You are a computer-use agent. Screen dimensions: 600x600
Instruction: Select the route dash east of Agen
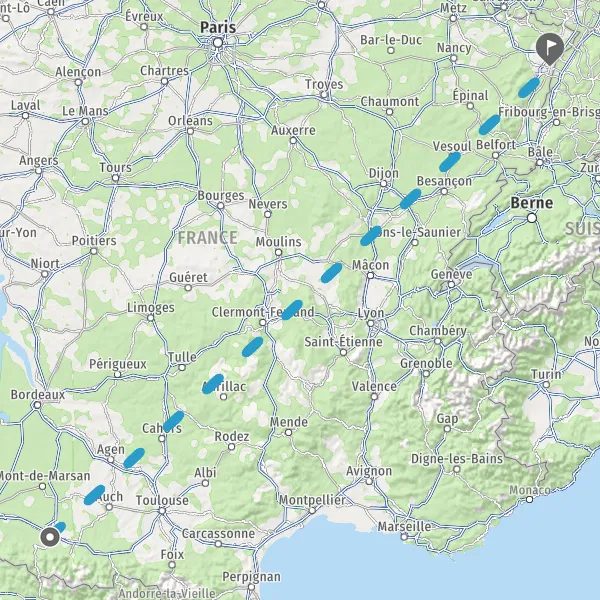pos(134,458)
